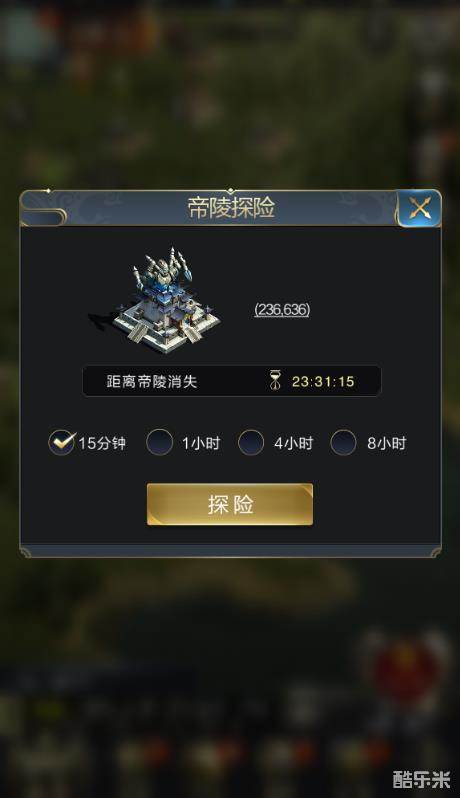The width and height of the screenshot is (460, 798).
Task: Tap the imperial tomb building image
Action: point(154,301)
